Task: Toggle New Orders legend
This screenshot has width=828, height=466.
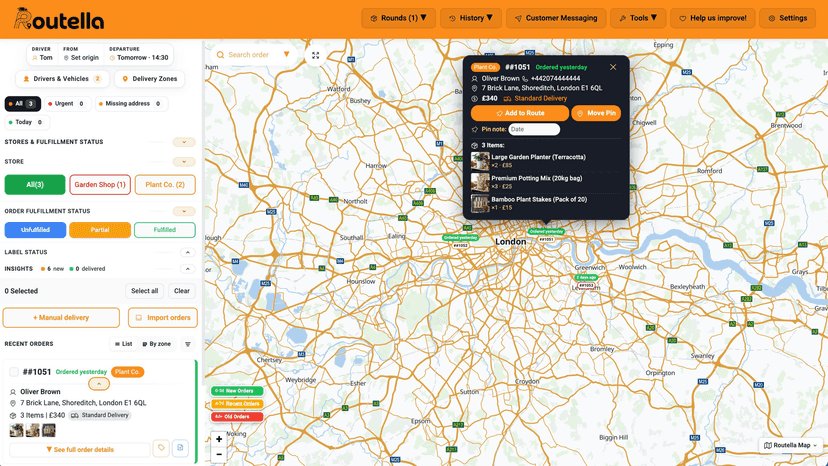Action: pos(237,391)
